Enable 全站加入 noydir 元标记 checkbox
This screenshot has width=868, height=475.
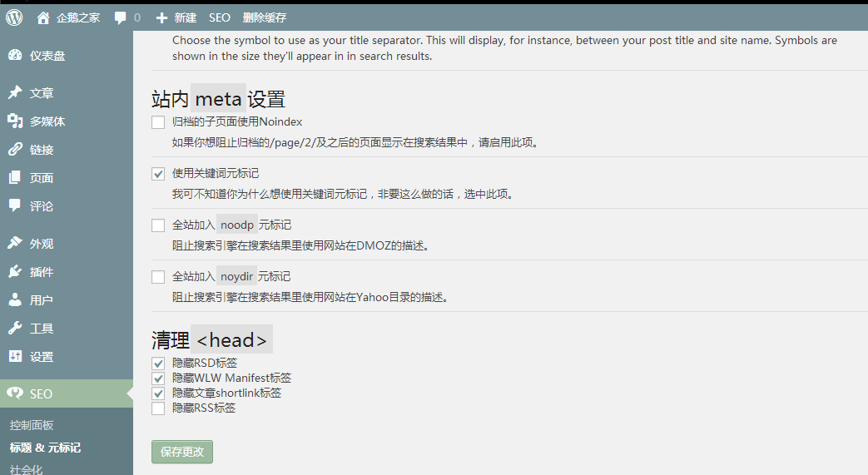pos(158,277)
